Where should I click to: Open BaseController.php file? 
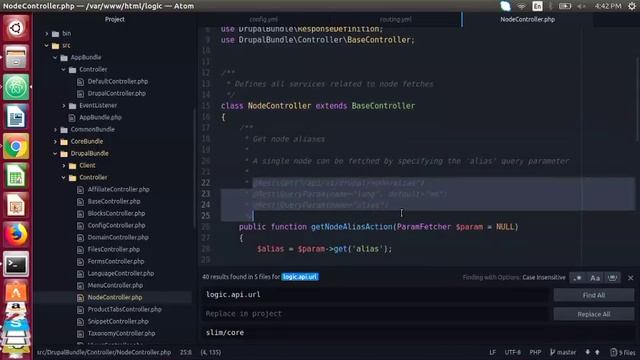pyautogui.click(x=114, y=201)
